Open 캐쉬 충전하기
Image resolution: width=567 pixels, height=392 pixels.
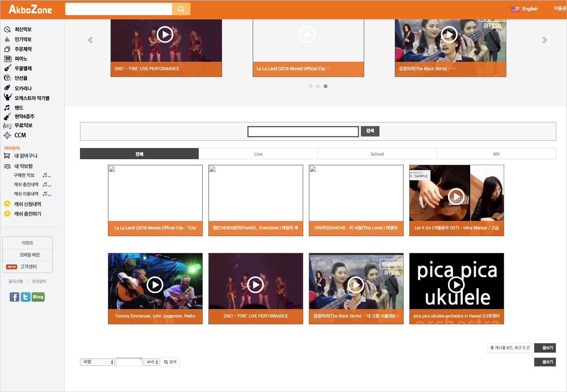click(27, 214)
